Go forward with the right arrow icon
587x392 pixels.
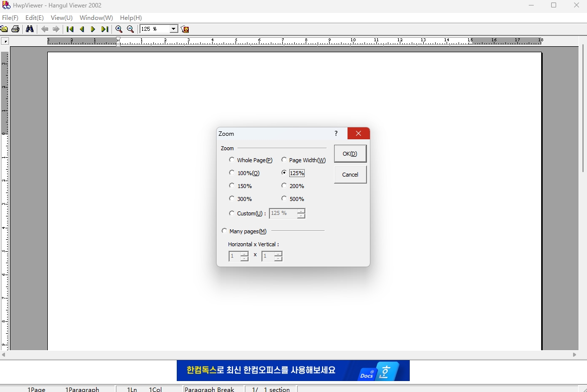coord(56,29)
